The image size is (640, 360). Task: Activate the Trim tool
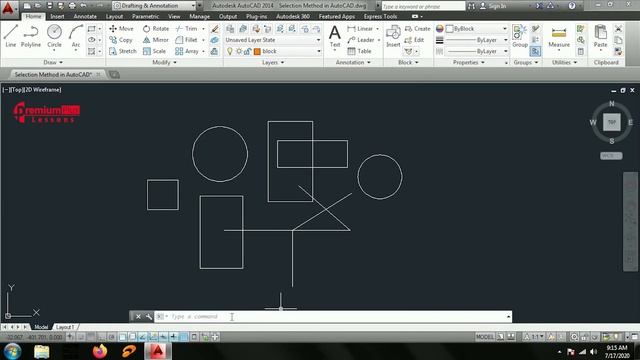tap(186, 29)
